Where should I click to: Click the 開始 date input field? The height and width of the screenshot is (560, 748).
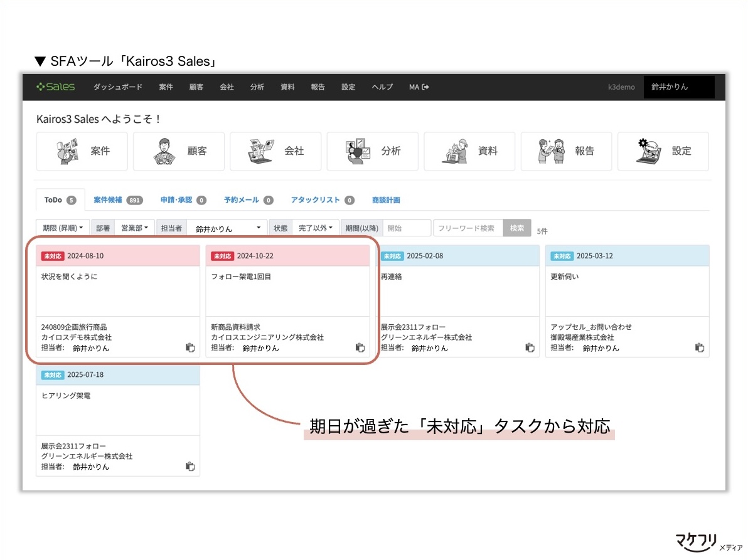(407, 228)
